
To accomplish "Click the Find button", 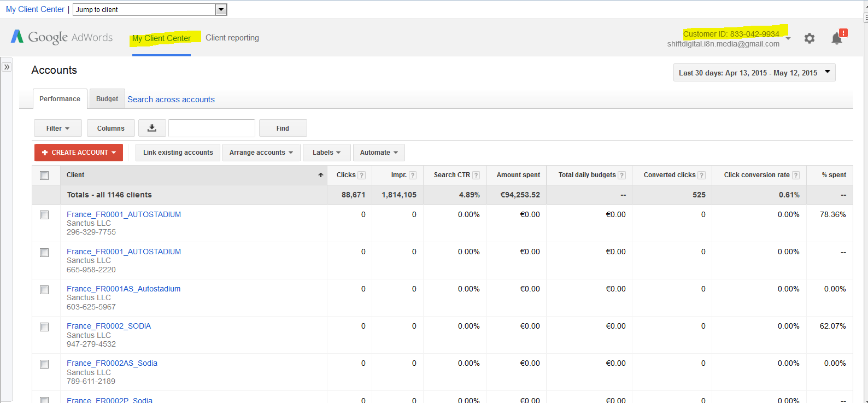I will [x=283, y=128].
